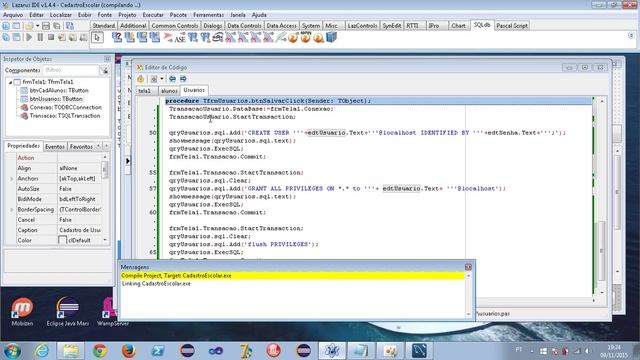This screenshot has height=360, width=640.
Task: Click the Save floppy disk icon
Action: (x=46, y=26)
